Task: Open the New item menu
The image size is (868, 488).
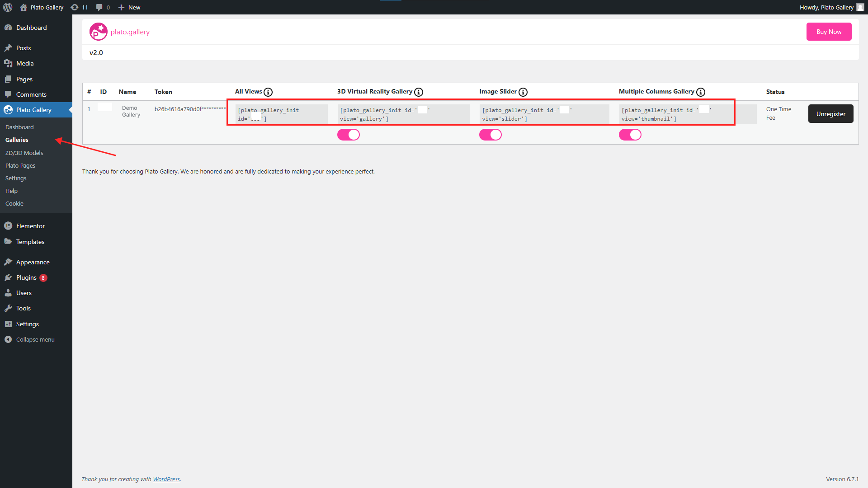Action: tap(129, 7)
